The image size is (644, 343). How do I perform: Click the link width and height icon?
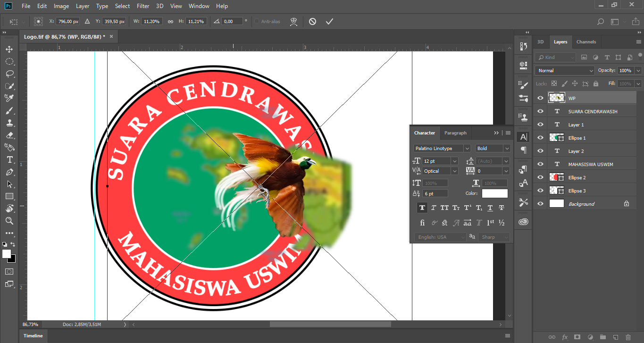pyautogui.click(x=170, y=21)
